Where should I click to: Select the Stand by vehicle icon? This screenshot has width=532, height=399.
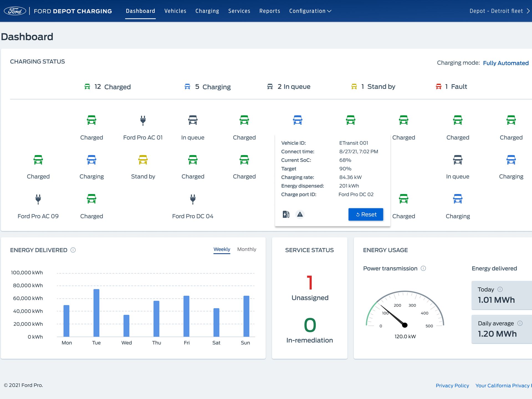coord(143,160)
